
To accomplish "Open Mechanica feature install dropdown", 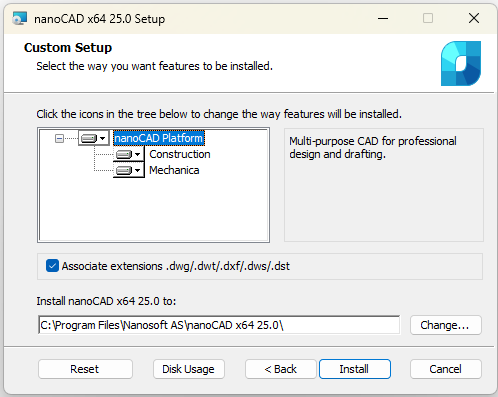I will point(129,170).
